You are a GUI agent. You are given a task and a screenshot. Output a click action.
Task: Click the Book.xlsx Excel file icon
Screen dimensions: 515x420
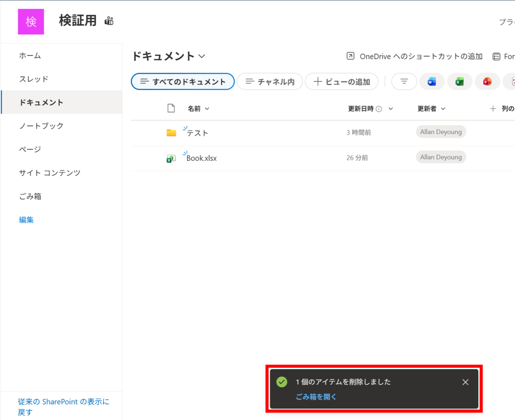pos(171,158)
